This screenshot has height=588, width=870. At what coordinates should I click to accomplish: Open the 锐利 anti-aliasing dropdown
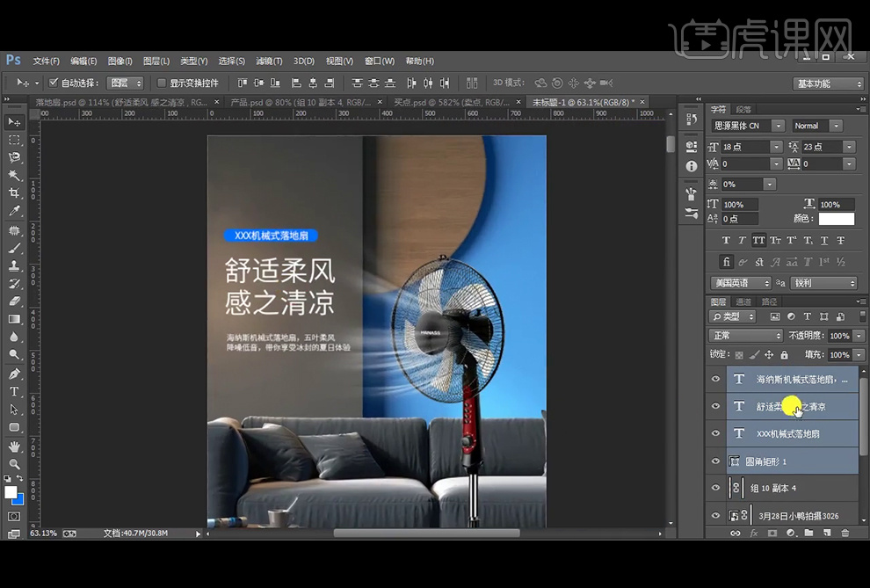tap(823, 282)
